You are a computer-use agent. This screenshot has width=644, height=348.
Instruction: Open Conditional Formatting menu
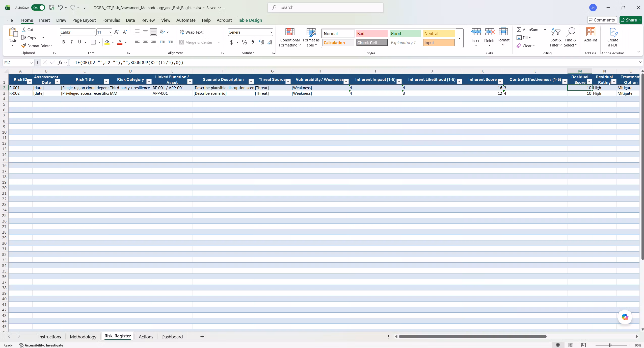click(290, 38)
